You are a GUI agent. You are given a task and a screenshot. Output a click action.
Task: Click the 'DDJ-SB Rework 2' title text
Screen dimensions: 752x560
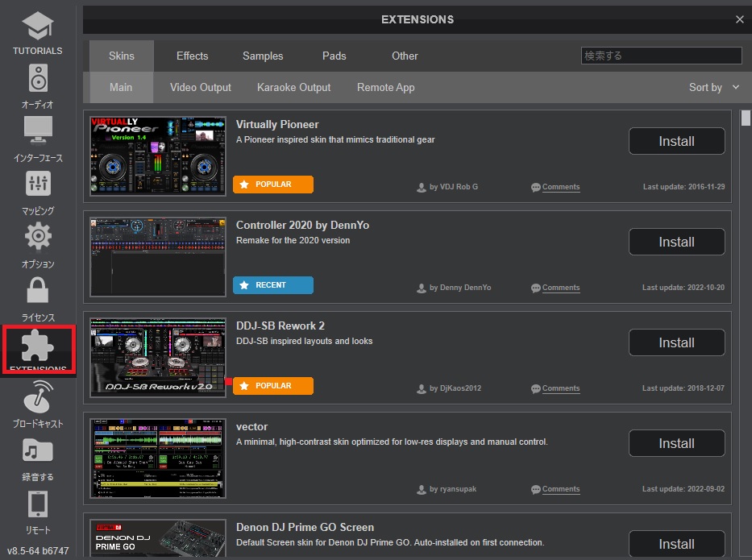280,326
